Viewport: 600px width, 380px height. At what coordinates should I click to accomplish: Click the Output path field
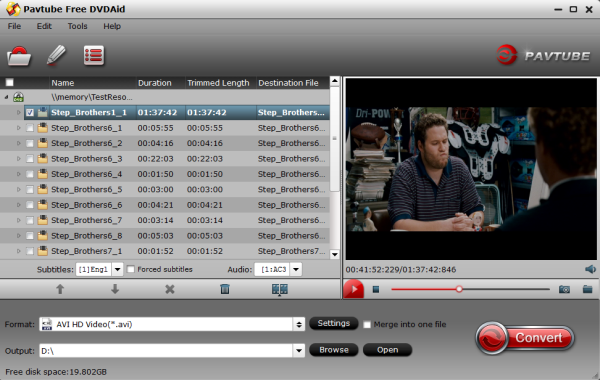click(x=167, y=351)
